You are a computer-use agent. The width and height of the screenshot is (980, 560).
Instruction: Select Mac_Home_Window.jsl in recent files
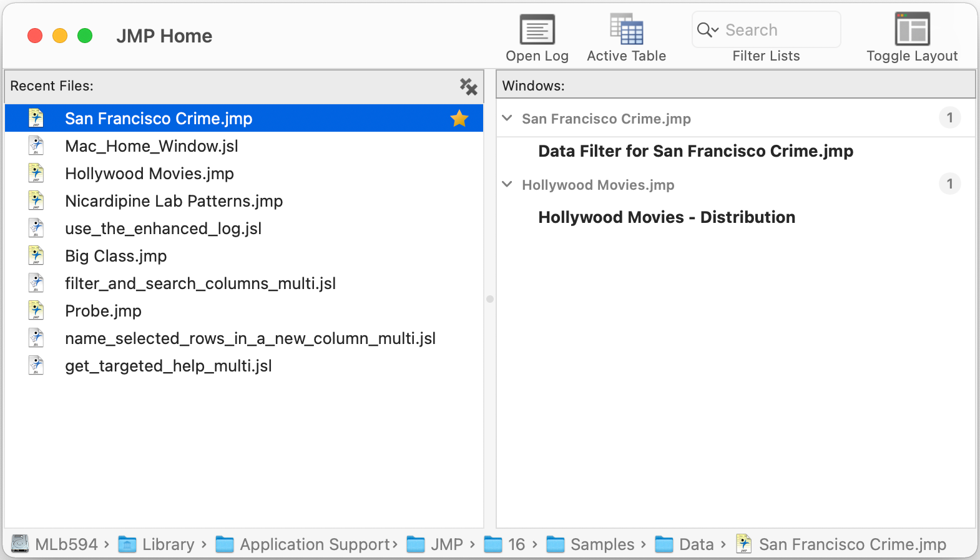[x=152, y=146]
